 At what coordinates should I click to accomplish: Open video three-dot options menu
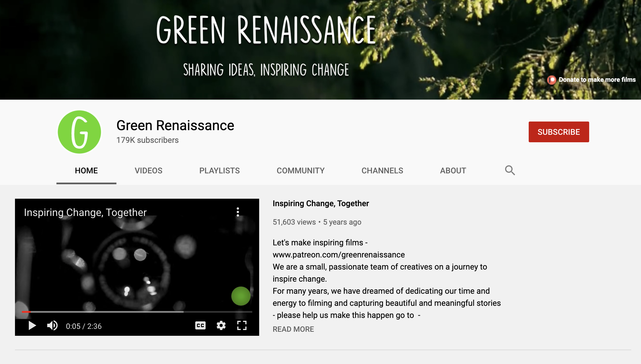(x=238, y=212)
